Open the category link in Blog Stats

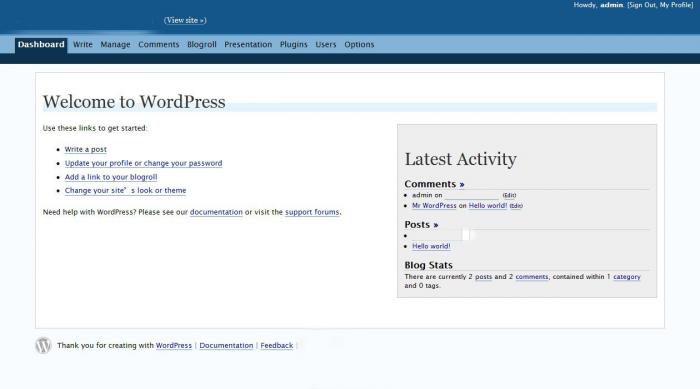pyautogui.click(x=627, y=277)
